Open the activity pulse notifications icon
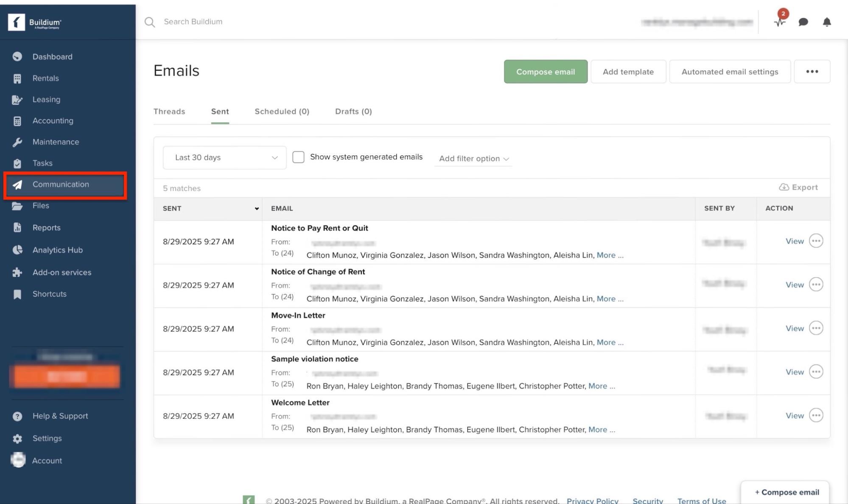 point(780,22)
